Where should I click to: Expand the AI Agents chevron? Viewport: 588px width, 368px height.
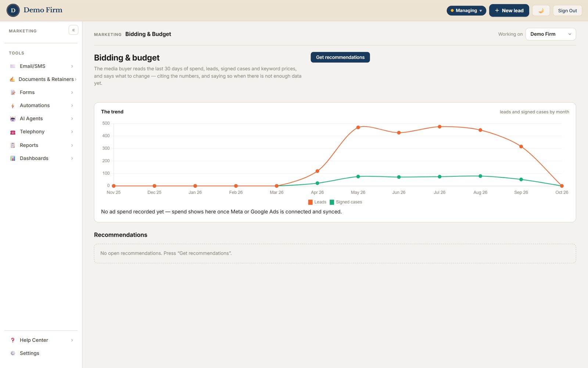point(72,118)
